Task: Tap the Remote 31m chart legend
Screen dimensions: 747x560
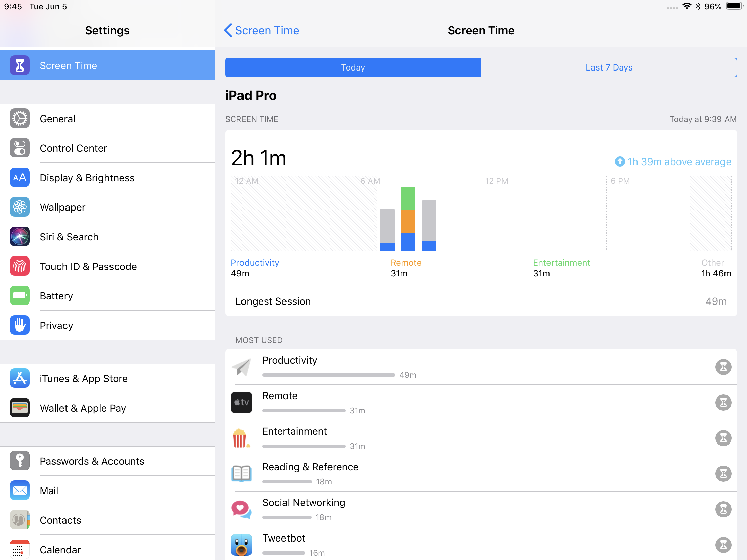Action: pos(406,268)
